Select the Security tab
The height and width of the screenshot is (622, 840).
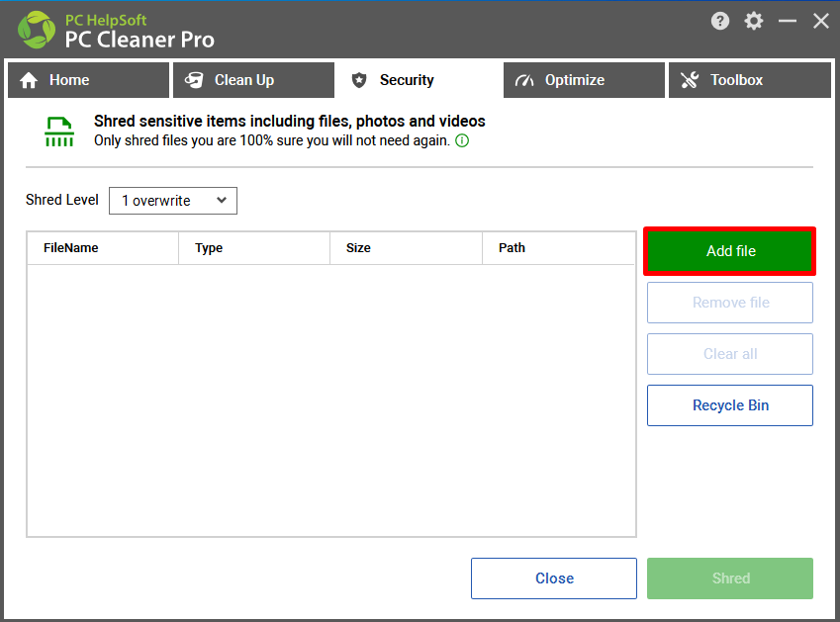[419, 80]
